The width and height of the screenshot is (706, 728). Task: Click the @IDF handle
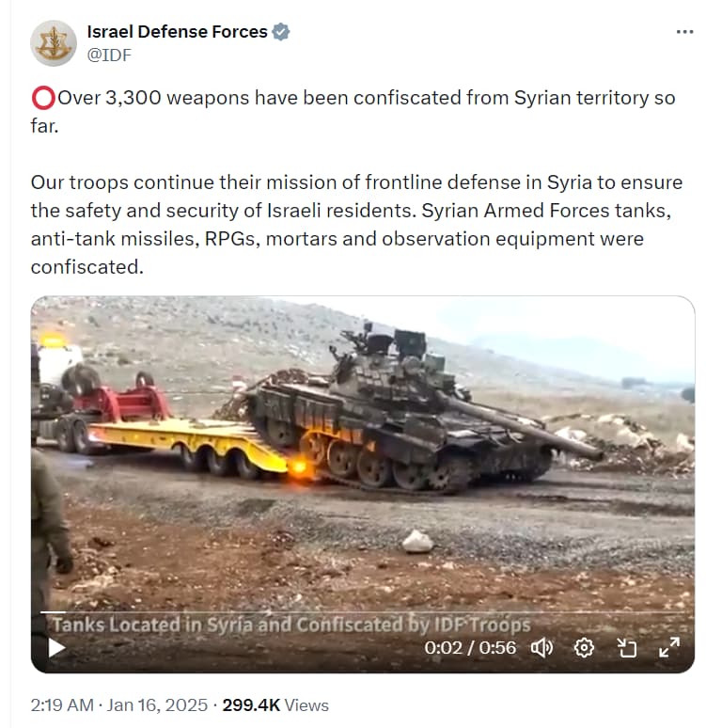(x=109, y=55)
